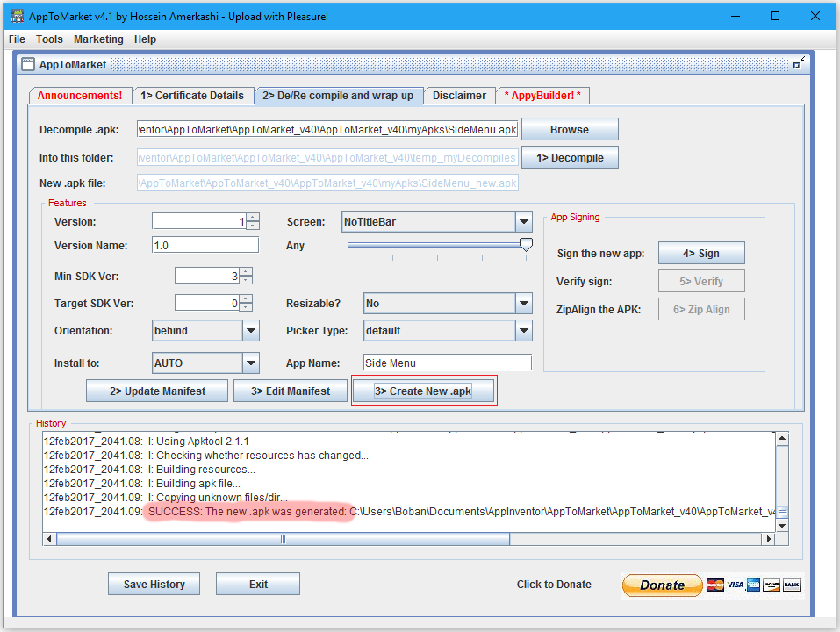This screenshot has height=632, width=840.
Task: Click the Decompile .apk path field
Action: pos(328,130)
